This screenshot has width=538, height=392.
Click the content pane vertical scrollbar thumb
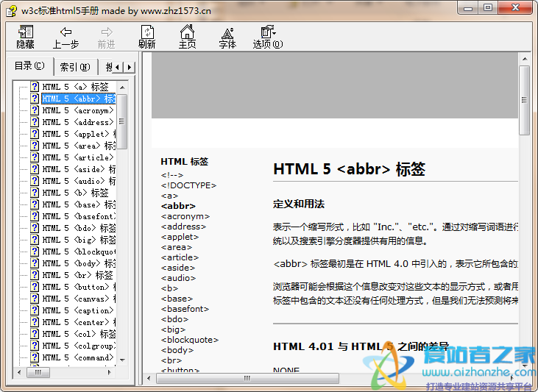pos(524,100)
